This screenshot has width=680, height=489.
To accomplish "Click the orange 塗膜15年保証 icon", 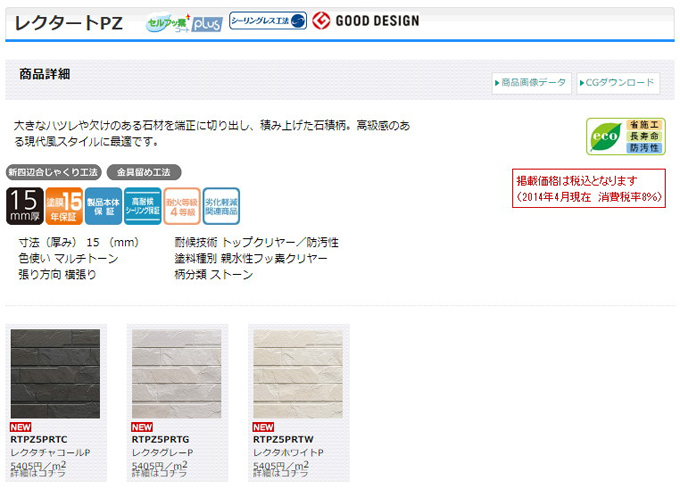I will (x=64, y=206).
